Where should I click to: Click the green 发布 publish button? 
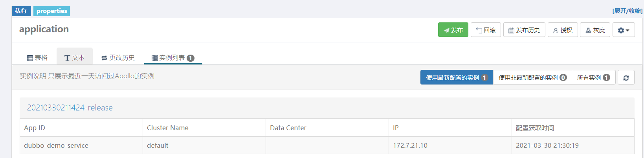click(453, 30)
